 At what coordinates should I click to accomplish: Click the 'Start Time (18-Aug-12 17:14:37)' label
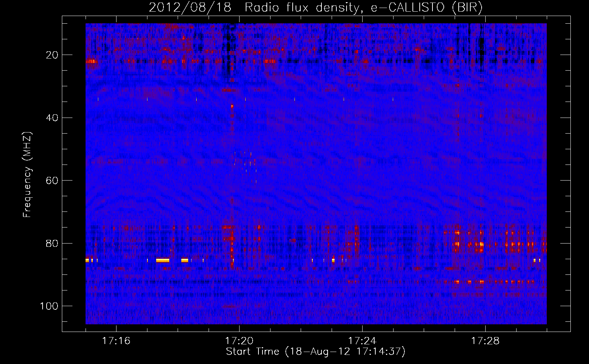(316, 352)
